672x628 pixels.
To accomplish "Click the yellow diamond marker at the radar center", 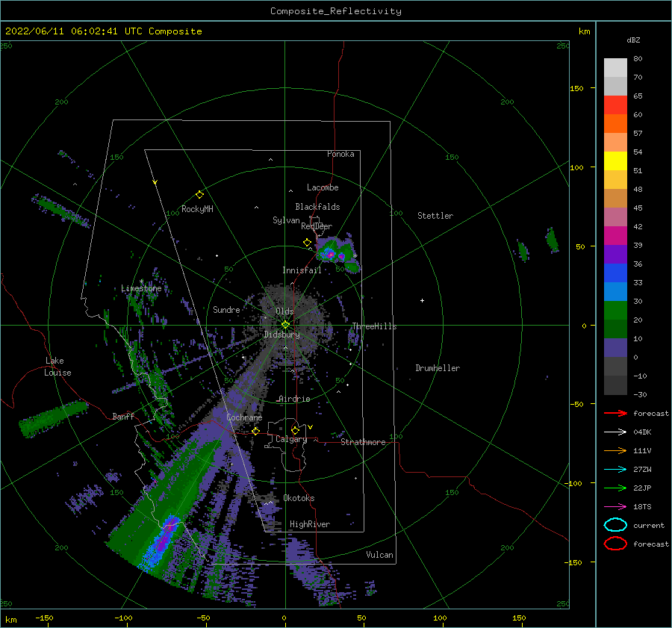I will click(285, 325).
